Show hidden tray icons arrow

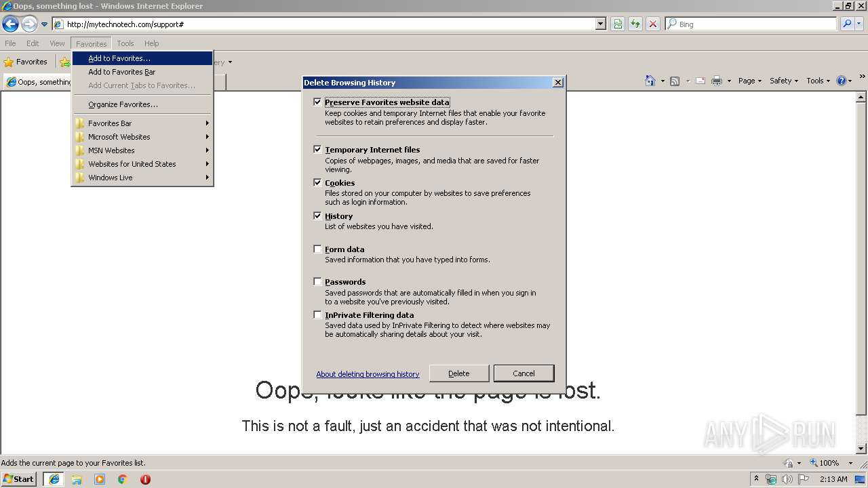click(x=756, y=479)
